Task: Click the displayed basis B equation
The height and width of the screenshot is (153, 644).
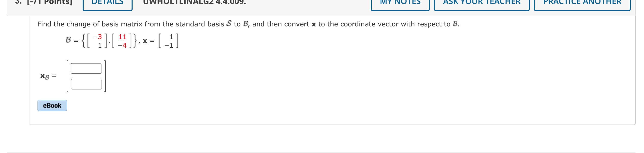Action: click(102, 41)
